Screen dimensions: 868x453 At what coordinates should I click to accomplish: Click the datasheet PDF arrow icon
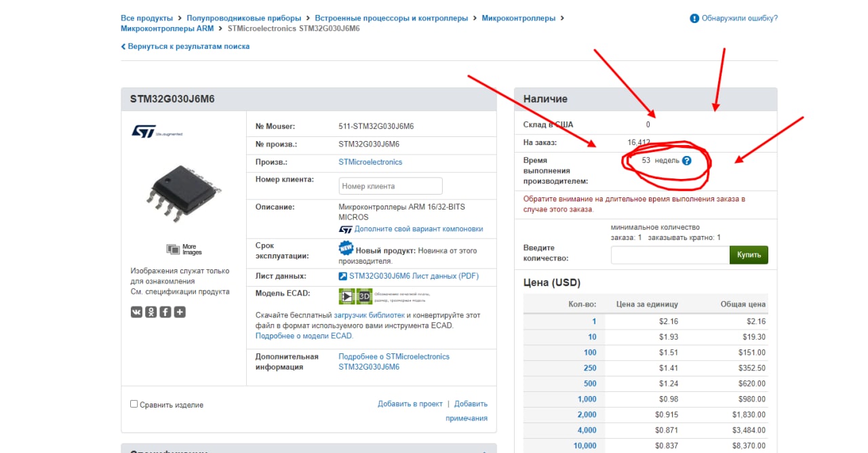tap(342, 276)
